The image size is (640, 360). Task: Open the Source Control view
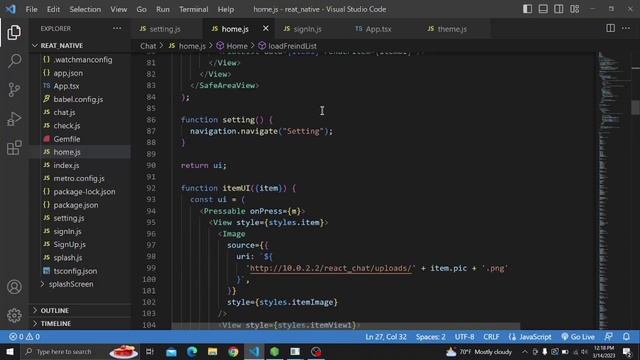point(14,89)
